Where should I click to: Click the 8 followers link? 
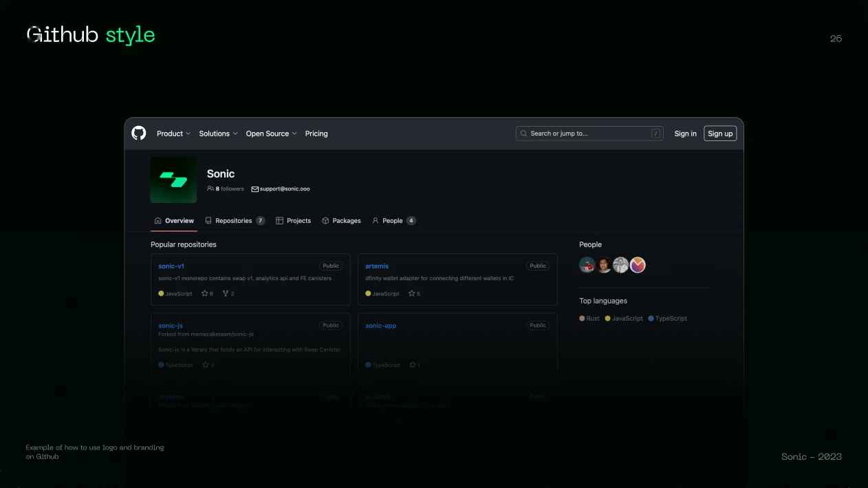tap(226, 189)
